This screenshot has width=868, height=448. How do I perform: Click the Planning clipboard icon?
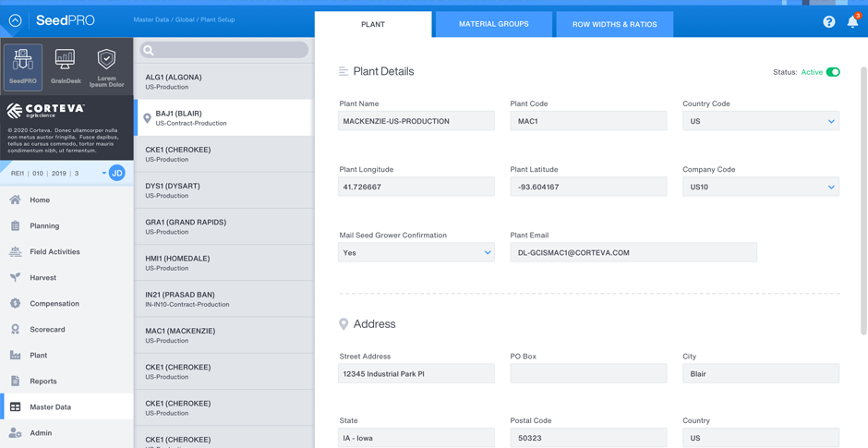pos(15,226)
